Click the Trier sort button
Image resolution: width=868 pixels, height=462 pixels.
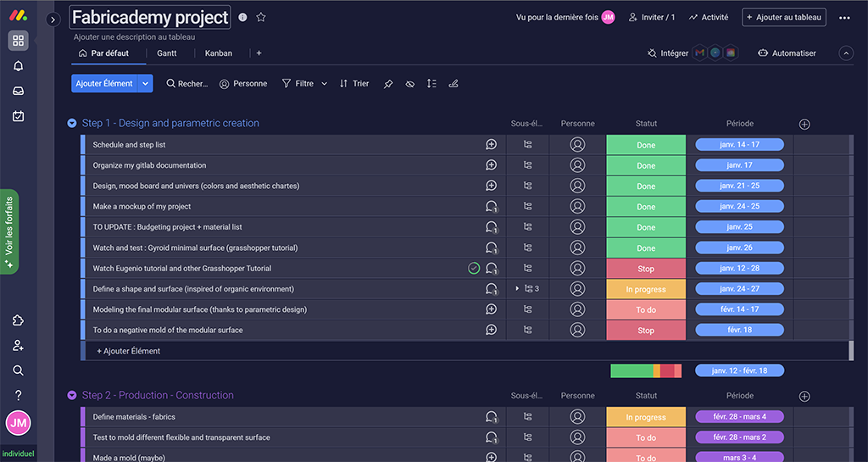click(354, 84)
